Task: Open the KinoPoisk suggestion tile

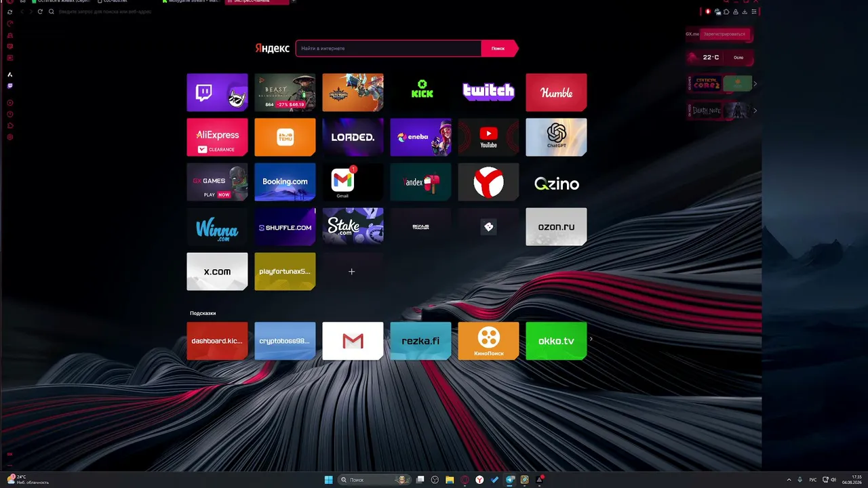Action: [488, 341]
